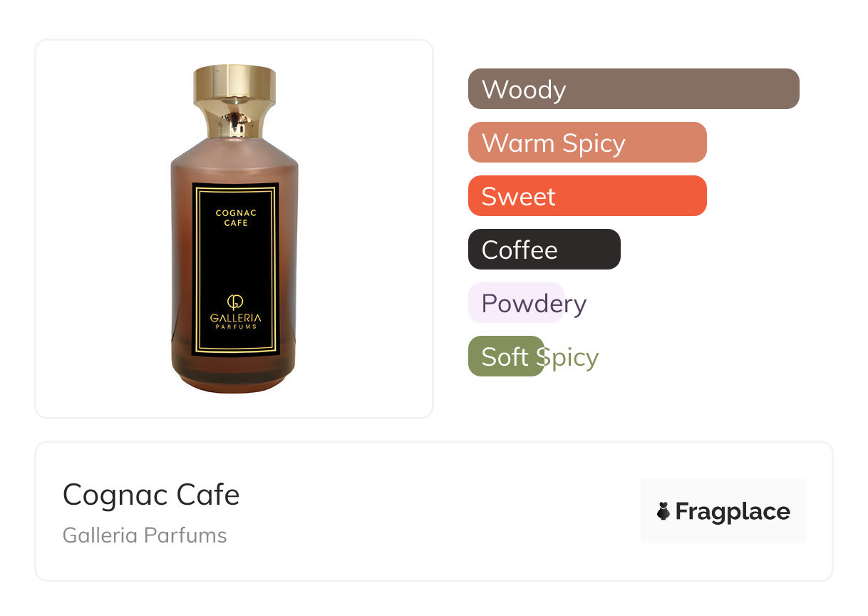Click the Coffee text label
The image size is (868, 616).
coord(520,250)
